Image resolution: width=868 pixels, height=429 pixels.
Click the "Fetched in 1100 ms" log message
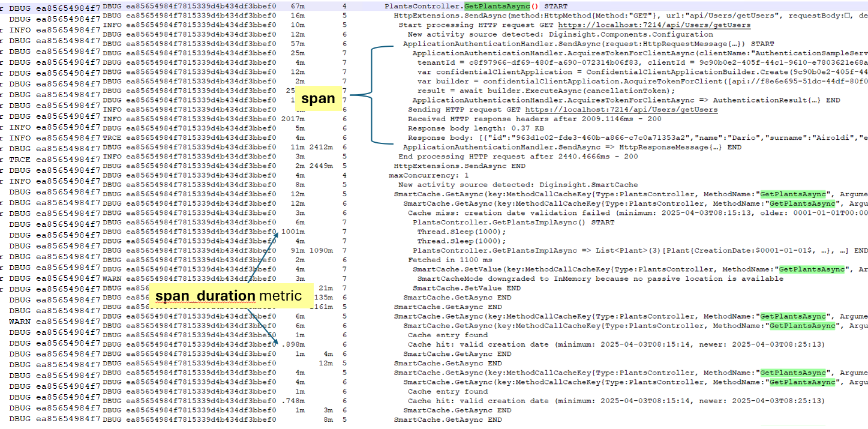pyautogui.click(x=450, y=260)
